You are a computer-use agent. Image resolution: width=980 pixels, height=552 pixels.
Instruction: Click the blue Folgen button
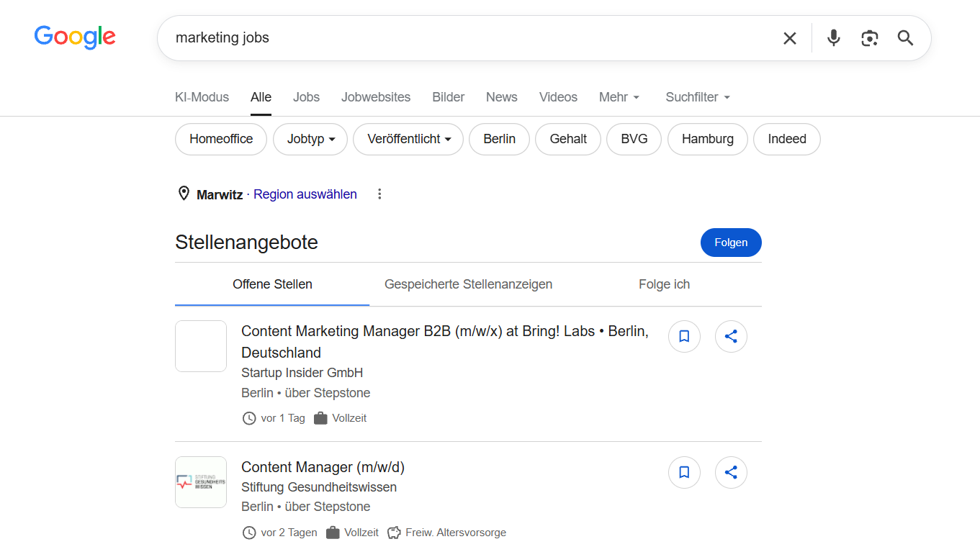[731, 243]
